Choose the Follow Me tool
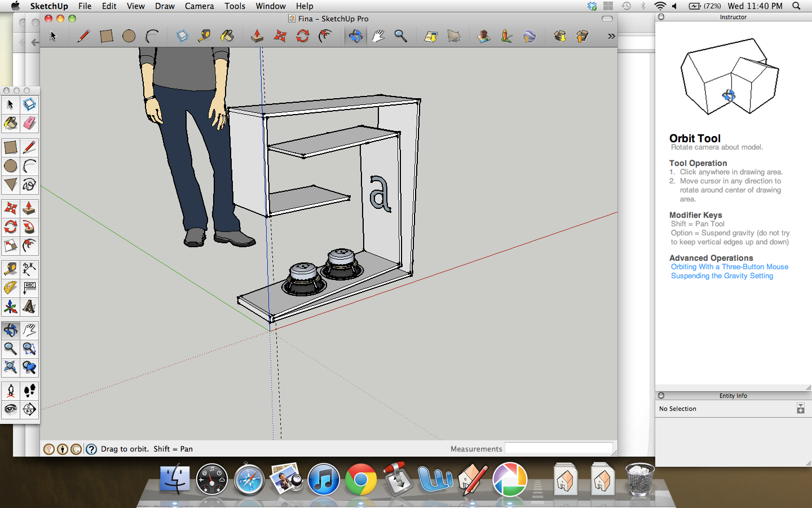Image resolution: width=812 pixels, height=508 pixels. [29, 227]
